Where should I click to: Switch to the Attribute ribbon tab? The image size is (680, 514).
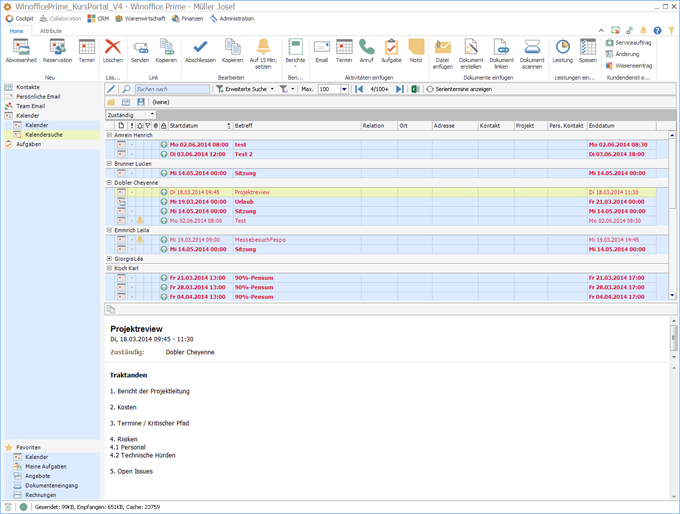coord(51,31)
